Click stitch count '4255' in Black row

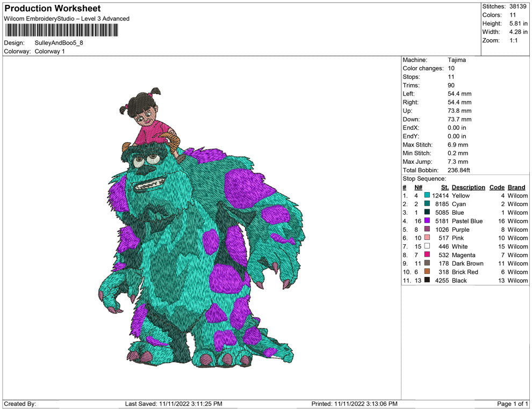[x=442, y=280]
